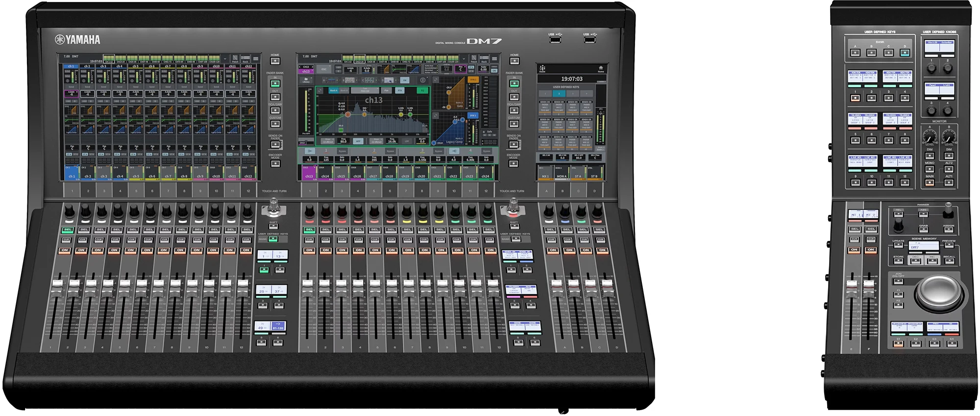
Task: Touch the left Touch and Turn knob
Action: [x=274, y=207]
